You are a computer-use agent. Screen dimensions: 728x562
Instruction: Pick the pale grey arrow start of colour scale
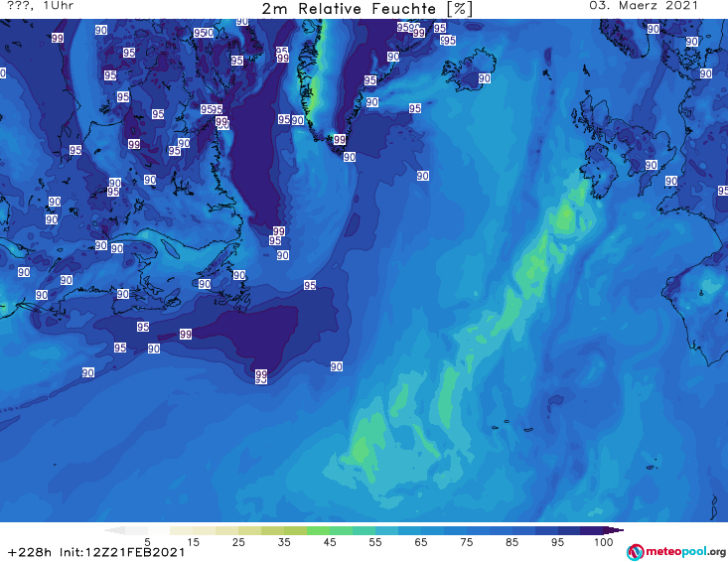pos(114,530)
